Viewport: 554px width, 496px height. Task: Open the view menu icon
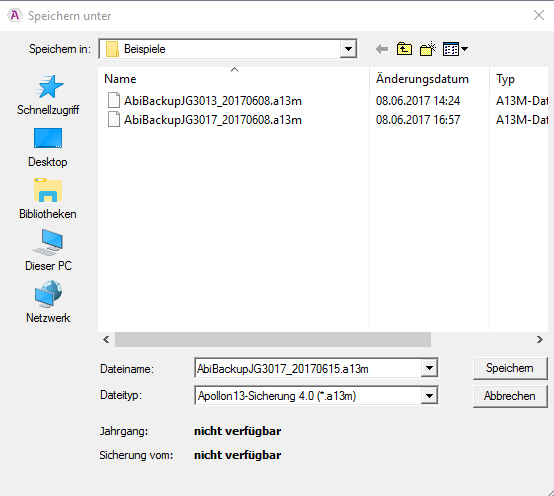click(x=455, y=49)
